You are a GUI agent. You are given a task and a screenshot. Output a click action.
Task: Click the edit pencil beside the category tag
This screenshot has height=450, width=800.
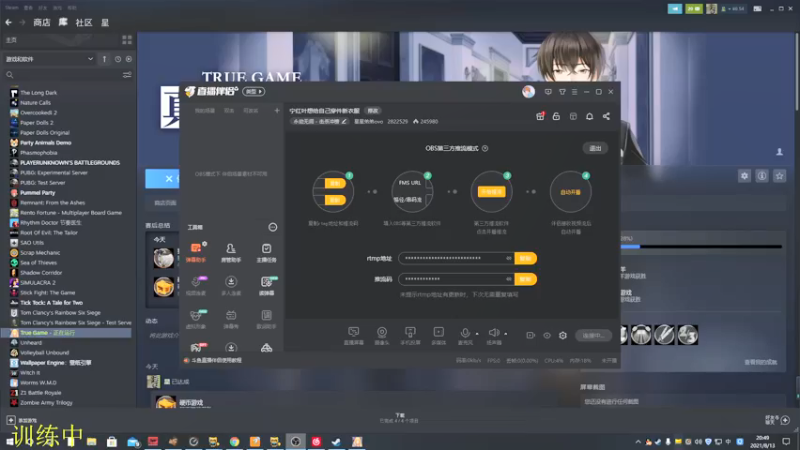click(344, 121)
